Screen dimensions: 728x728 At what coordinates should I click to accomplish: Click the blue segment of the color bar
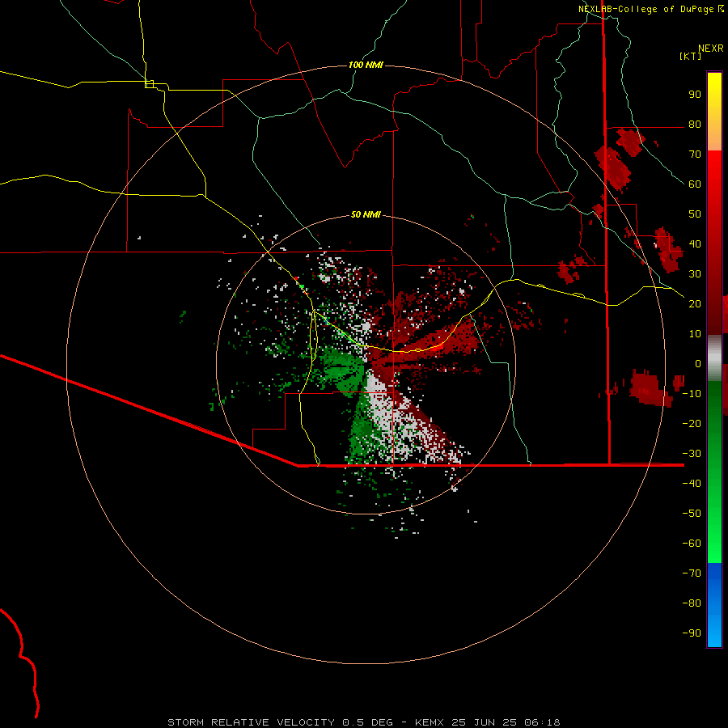(x=714, y=605)
